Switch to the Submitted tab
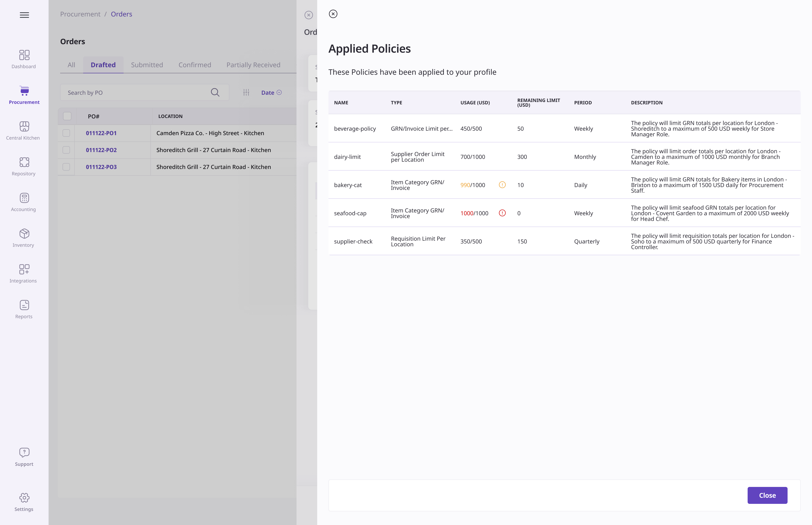This screenshot has height=525, width=812. tap(147, 65)
